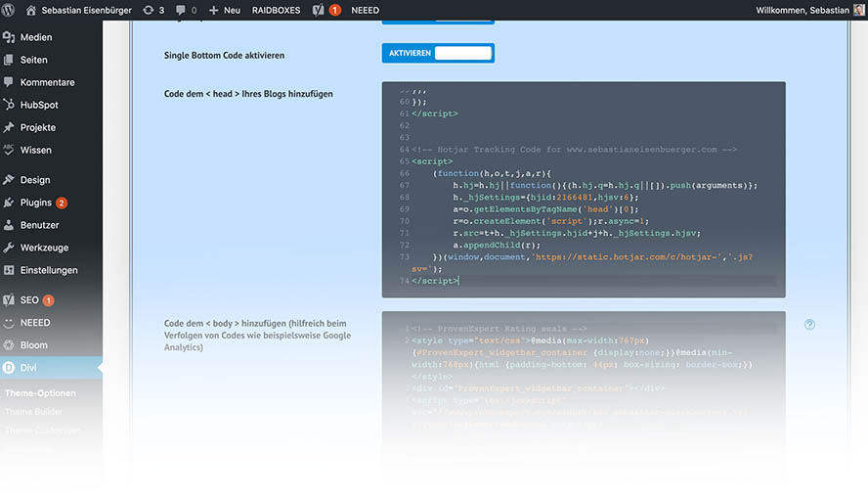Click the Werkzeuge wrench icon
The height and width of the screenshot is (497, 868).
click(x=8, y=248)
